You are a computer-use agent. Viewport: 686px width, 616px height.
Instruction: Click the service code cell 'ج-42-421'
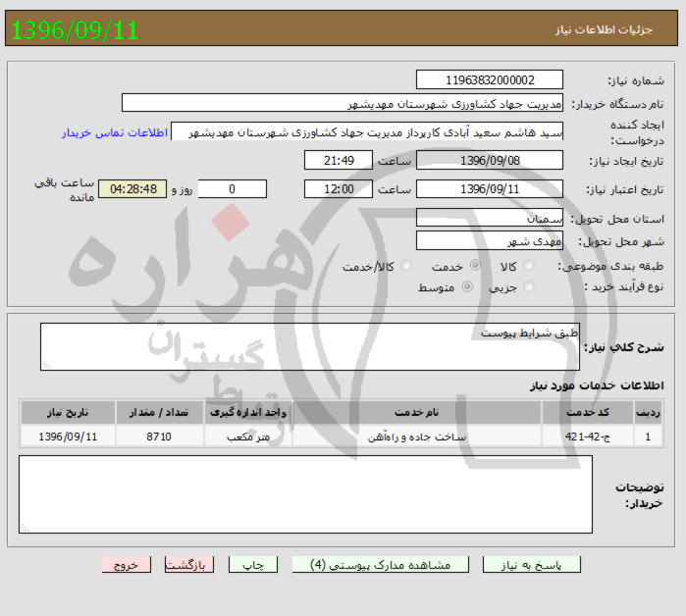pyautogui.click(x=588, y=436)
